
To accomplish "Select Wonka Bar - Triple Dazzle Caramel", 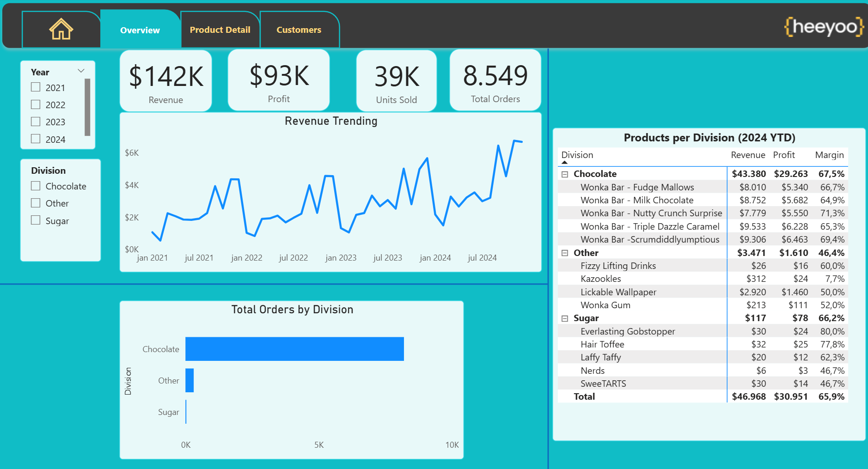I will (703, 226).
